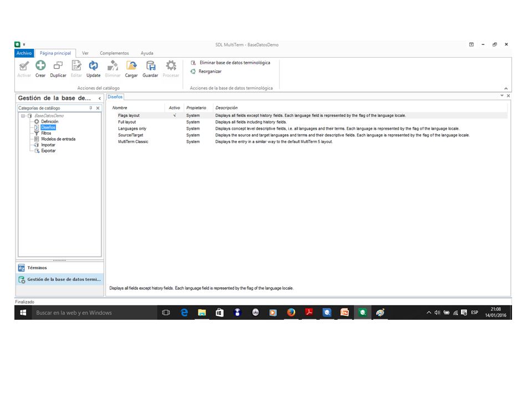Viewport: 532px width, 399px height.
Task: Launch Microsoft Edge from the taskbar
Action: 184,313
